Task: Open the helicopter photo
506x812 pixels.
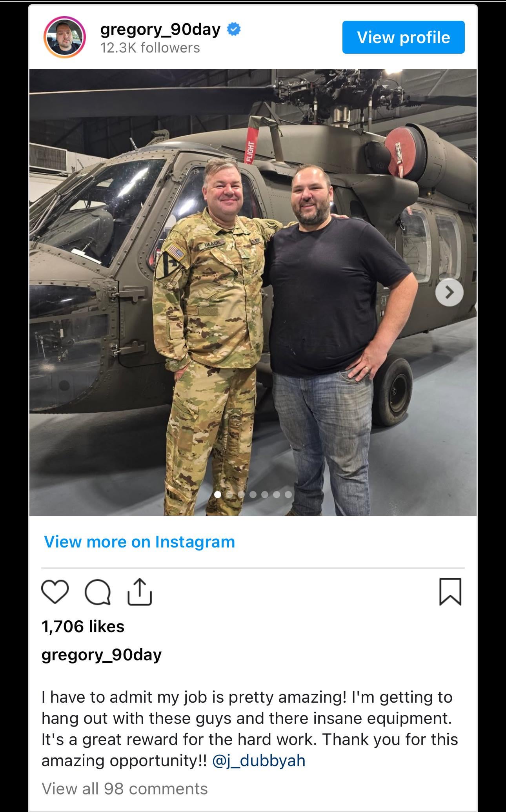Action: (x=253, y=292)
